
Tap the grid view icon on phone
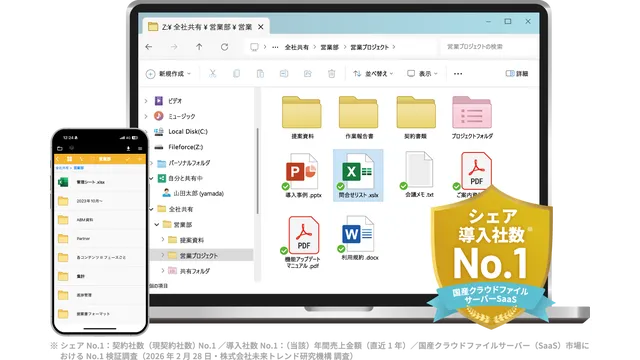[69, 159]
